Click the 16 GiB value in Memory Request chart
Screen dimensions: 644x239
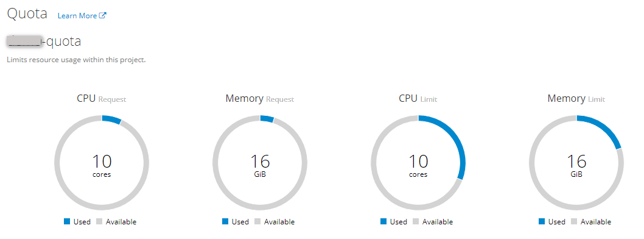[x=260, y=166]
